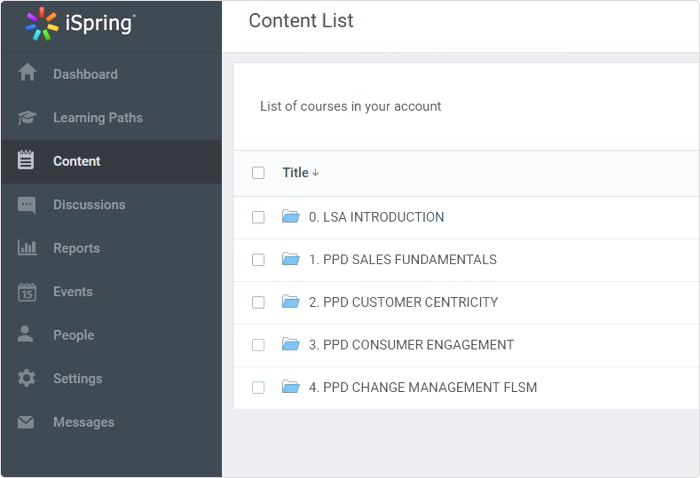Open Learning Paths graduation cap icon
This screenshot has width=700, height=478.
(x=27, y=117)
